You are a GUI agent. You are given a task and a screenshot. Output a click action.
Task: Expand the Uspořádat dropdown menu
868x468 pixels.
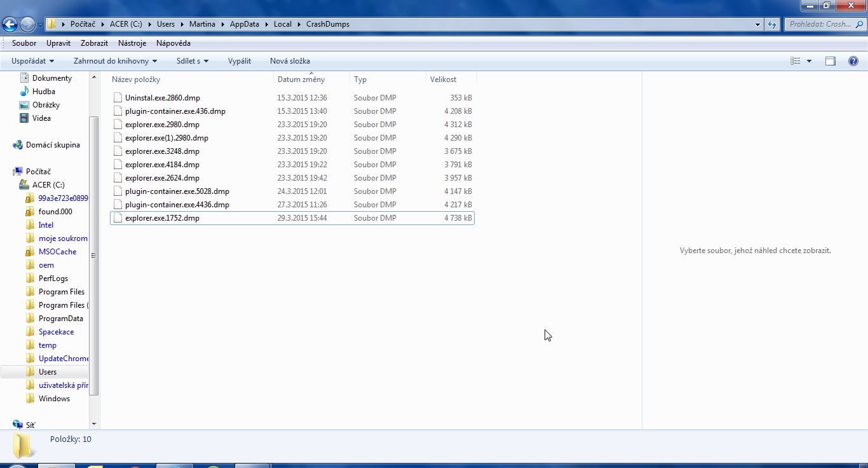(x=32, y=61)
